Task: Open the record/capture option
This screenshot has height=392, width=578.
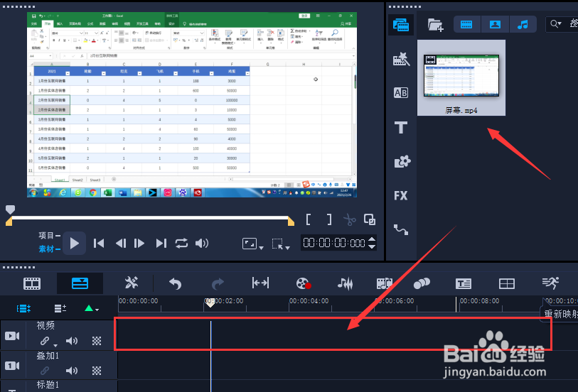Action: 304,283
